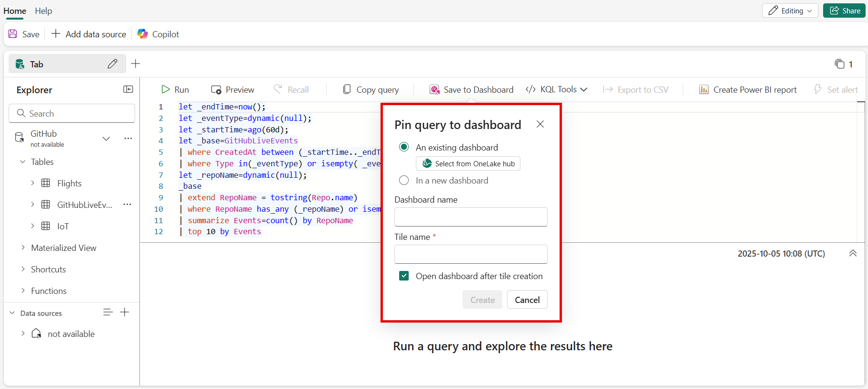Click the Copilot icon in toolbar
This screenshot has width=868, height=389.
142,34
